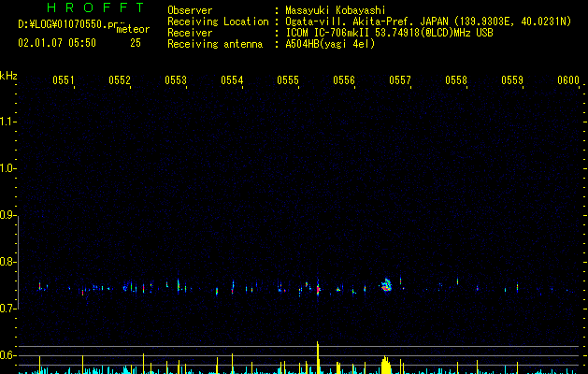The image size is (588, 374).
Task: Click the 0.9 kHz axis label
Action: pyautogui.click(x=7, y=215)
